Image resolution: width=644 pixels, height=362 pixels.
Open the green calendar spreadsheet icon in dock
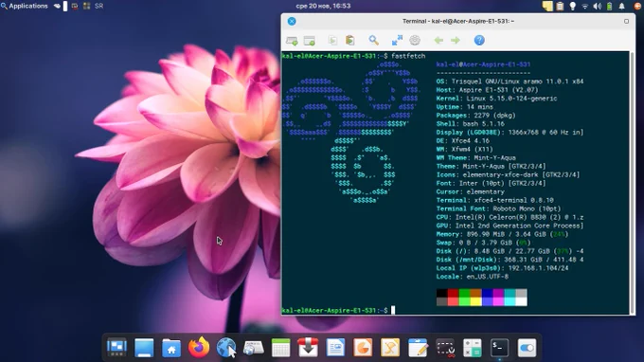point(281,348)
